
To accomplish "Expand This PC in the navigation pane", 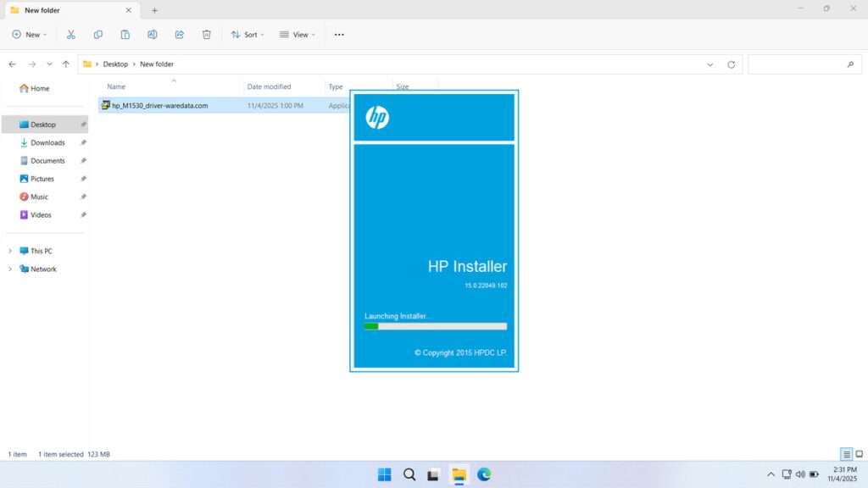I will pyautogui.click(x=11, y=250).
